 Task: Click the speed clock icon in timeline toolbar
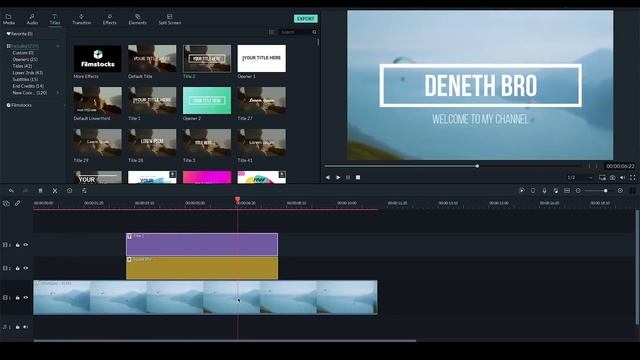tap(69, 191)
